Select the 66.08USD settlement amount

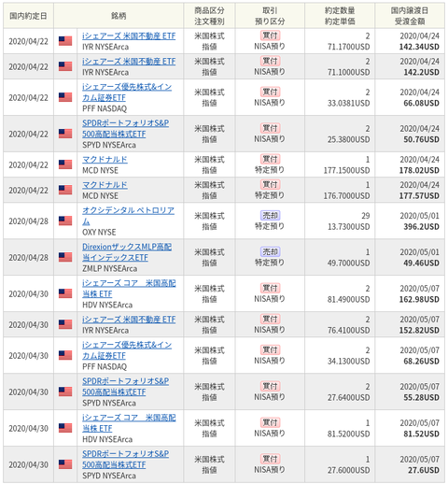pyautogui.click(x=421, y=103)
